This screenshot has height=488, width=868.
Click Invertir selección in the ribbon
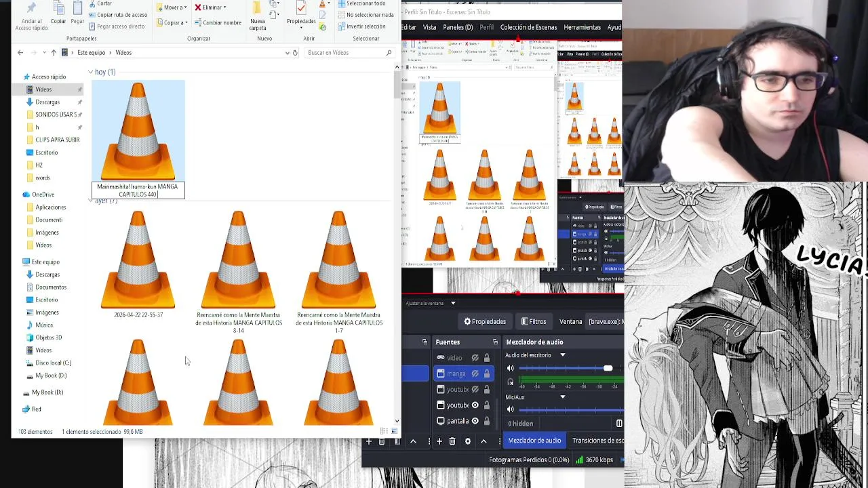tap(361, 26)
